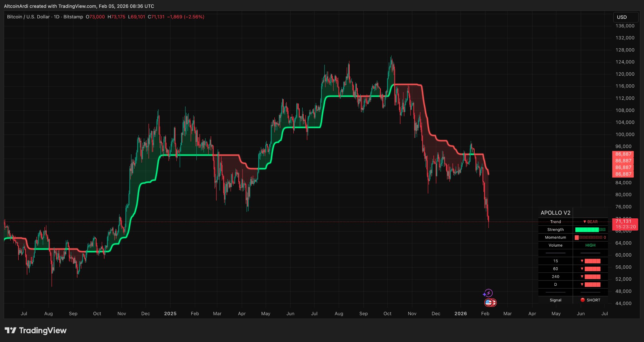
Task: Open the purple lightning bolt event marker
Action: [x=488, y=293]
